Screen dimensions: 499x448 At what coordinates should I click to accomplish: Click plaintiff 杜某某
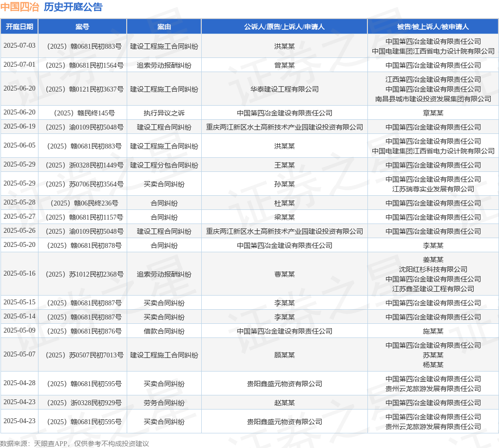point(285,203)
